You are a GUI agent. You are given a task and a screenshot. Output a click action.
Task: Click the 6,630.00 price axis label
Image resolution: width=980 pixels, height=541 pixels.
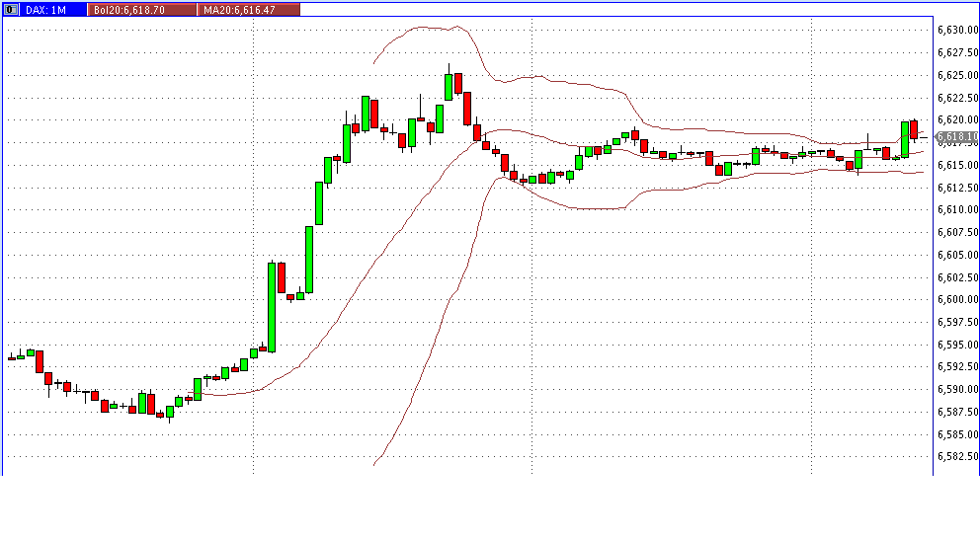point(957,30)
